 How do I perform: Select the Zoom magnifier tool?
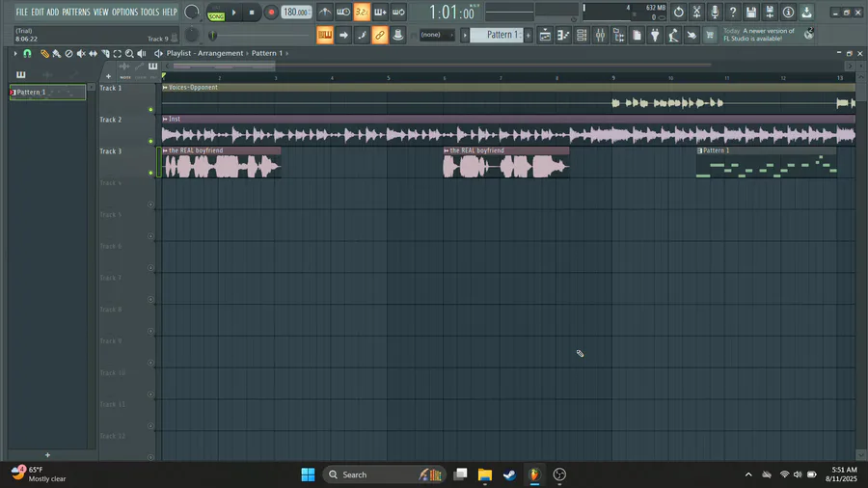pyautogui.click(x=129, y=54)
